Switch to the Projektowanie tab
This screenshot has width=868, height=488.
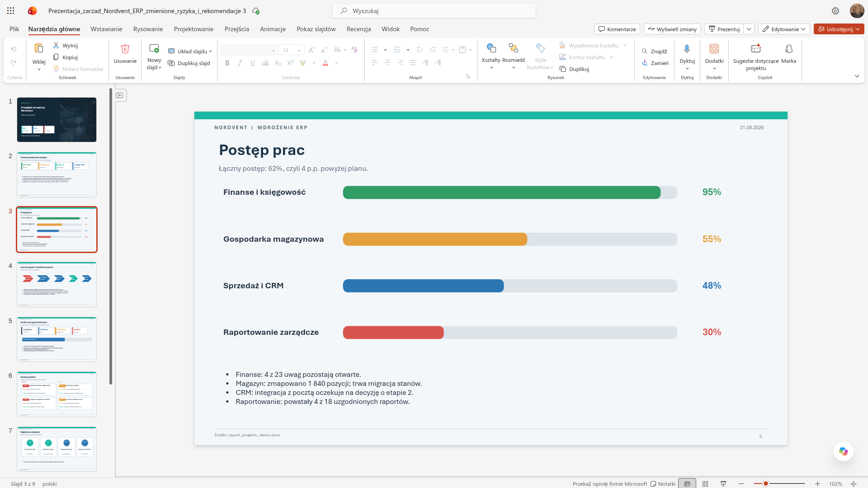[193, 29]
